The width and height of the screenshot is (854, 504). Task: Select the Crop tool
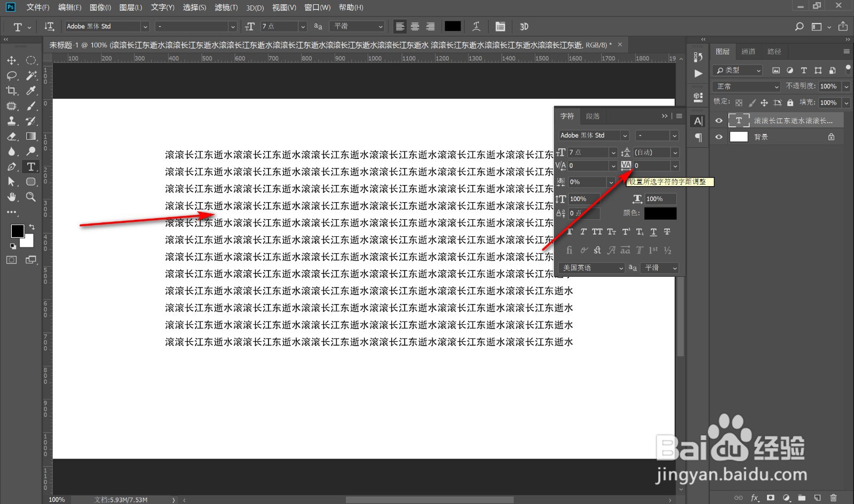pos(12,91)
